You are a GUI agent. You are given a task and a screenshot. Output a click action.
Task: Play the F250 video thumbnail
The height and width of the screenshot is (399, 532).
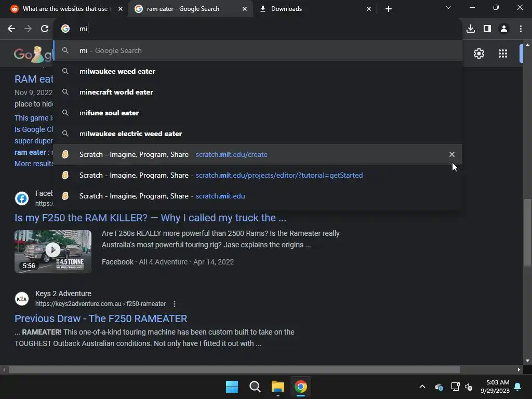(x=53, y=251)
